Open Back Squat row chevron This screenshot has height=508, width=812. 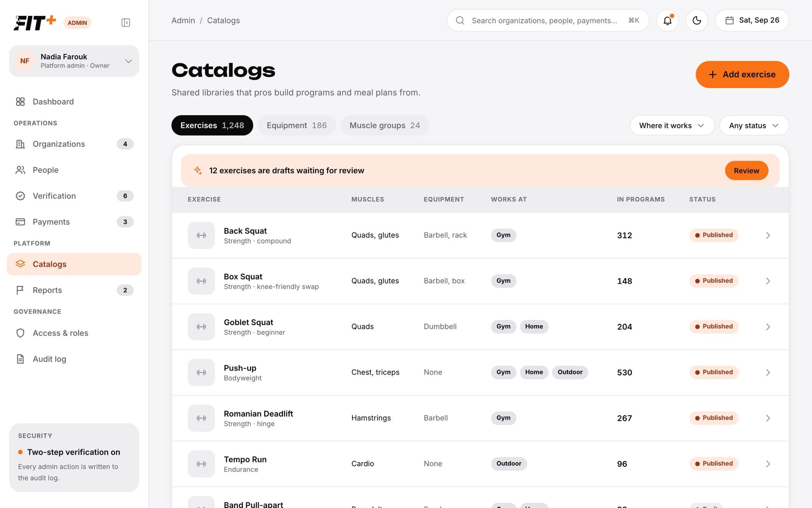tap(768, 235)
